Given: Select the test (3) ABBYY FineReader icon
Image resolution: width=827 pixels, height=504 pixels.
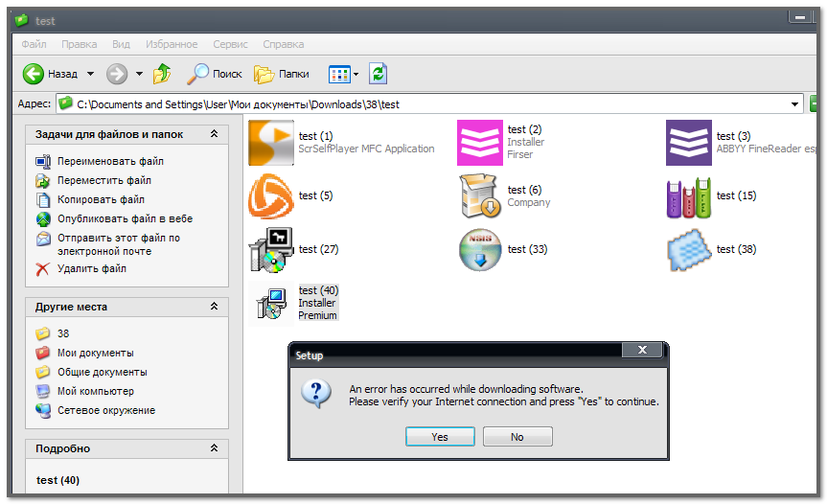Looking at the screenshot, I should [689, 143].
